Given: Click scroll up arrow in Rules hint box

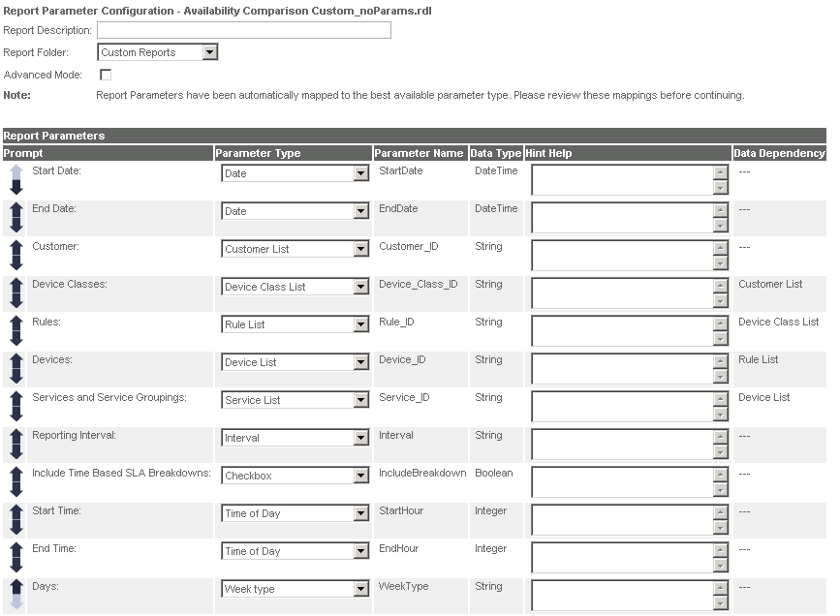Looking at the screenshot, I should pos(721,323).
